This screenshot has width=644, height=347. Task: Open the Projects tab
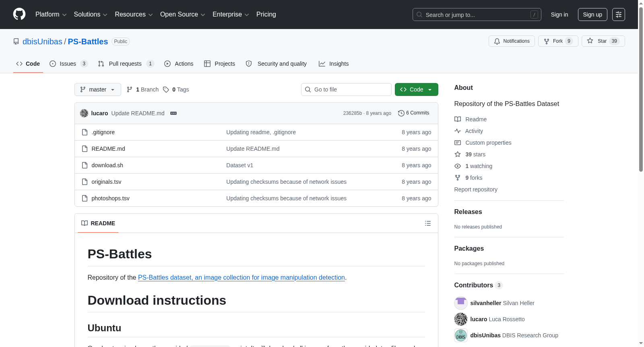(x=220, y=64)
